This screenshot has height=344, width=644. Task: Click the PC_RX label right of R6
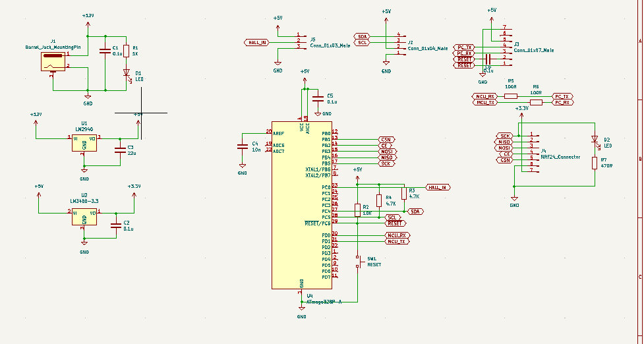click(x=562, y=102)
